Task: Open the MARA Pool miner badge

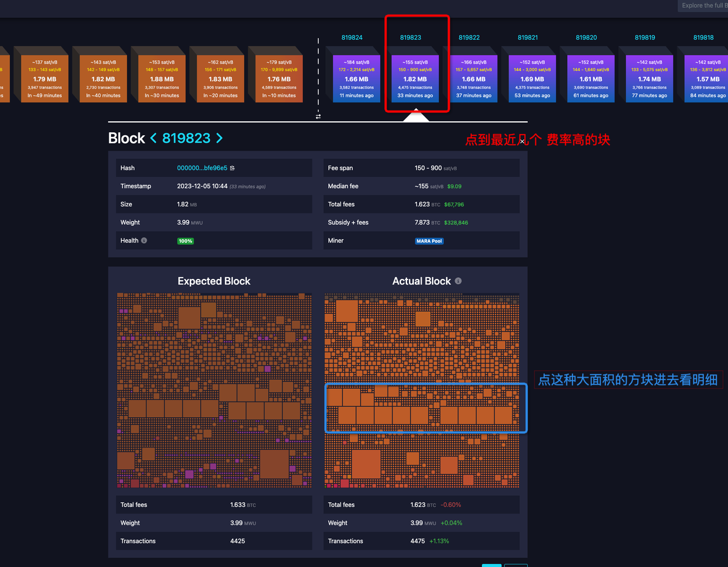Action: coord(430,241)
